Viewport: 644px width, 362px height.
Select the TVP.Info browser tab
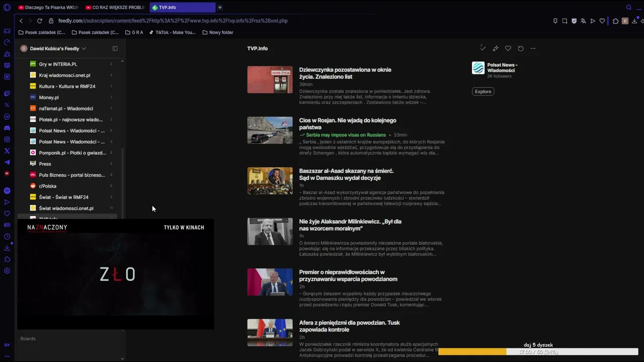point(182,8)
